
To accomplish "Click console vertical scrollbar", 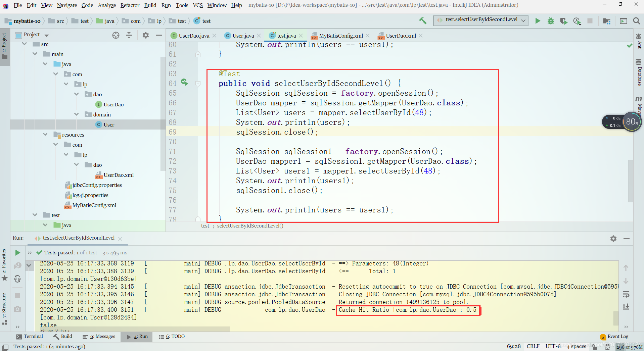I will point(616,318).
